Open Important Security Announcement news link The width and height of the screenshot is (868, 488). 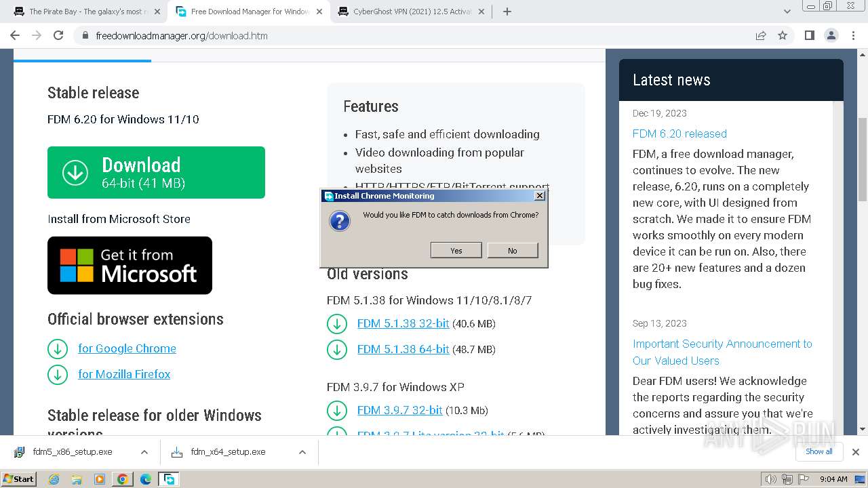(722, 352)
